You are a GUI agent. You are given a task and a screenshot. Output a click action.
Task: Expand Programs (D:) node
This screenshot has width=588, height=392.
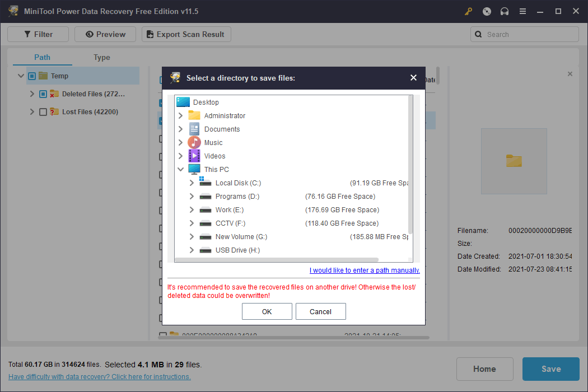coord(192,197)
